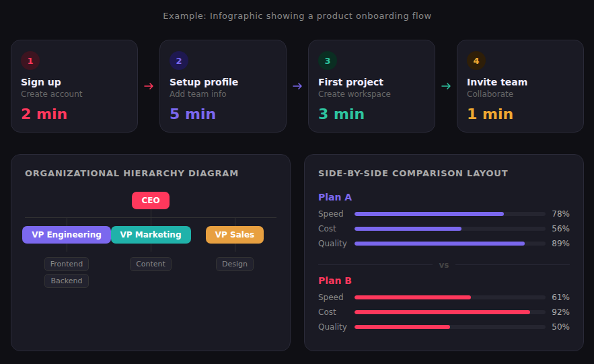Click the green arrow after First project
Image resolution: width=594 pixels, height=364 pixels.
click(446, 86)
